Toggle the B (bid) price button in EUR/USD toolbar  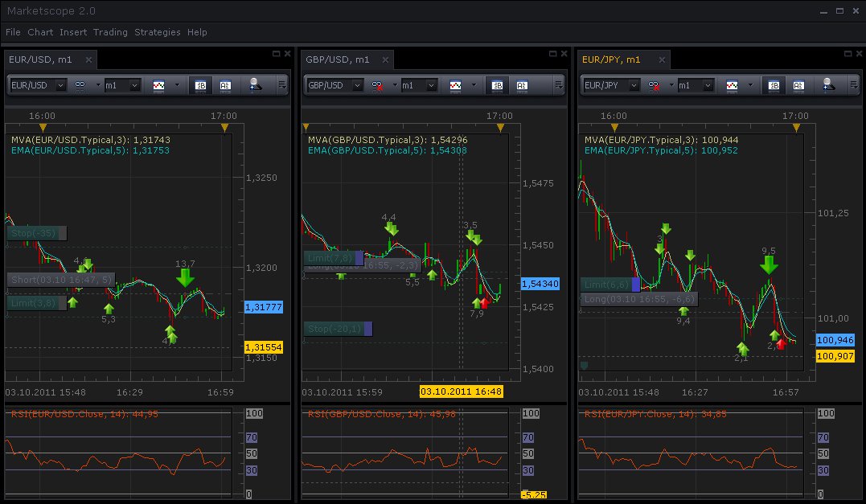[200, 85]
